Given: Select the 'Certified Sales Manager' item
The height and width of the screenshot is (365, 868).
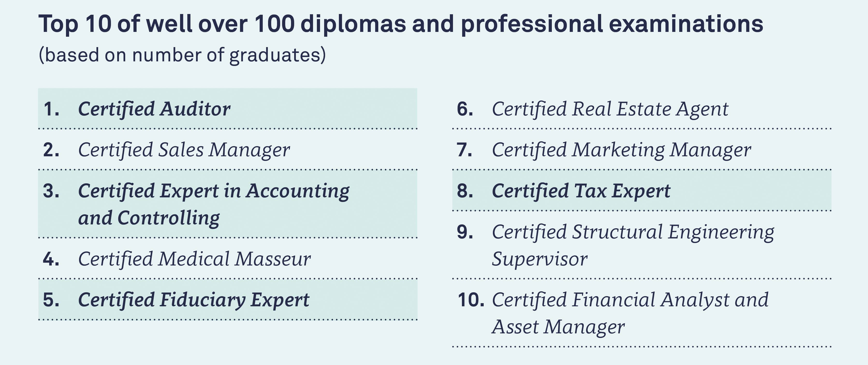Looking at the screenshot, I should pos(227,150).
